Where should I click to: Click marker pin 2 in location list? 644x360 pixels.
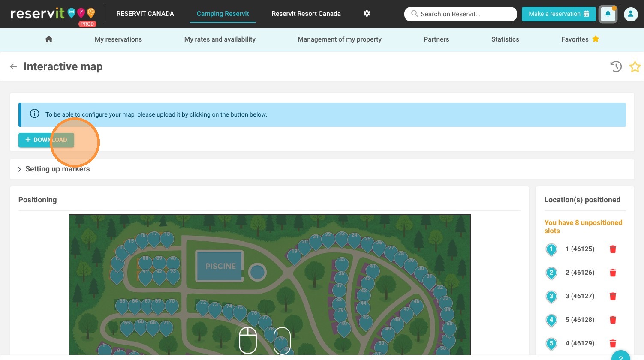(551, 273)
